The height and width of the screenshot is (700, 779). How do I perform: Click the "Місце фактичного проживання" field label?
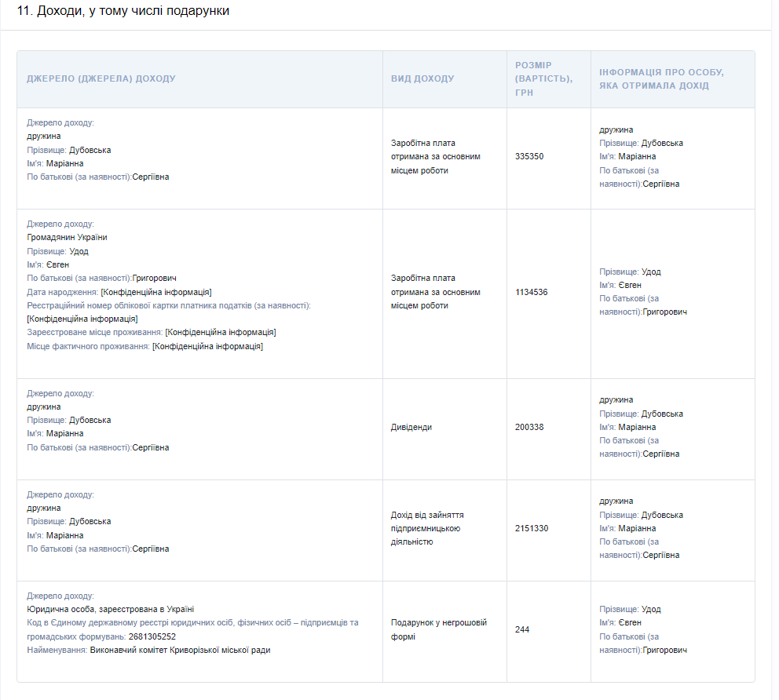[x=88, y=346]
